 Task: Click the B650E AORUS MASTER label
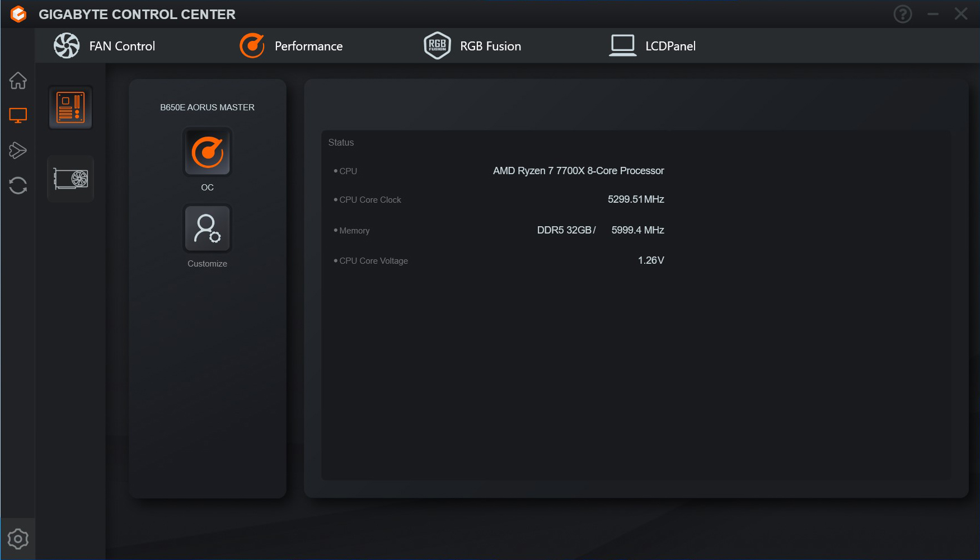[x=207, y=108]
